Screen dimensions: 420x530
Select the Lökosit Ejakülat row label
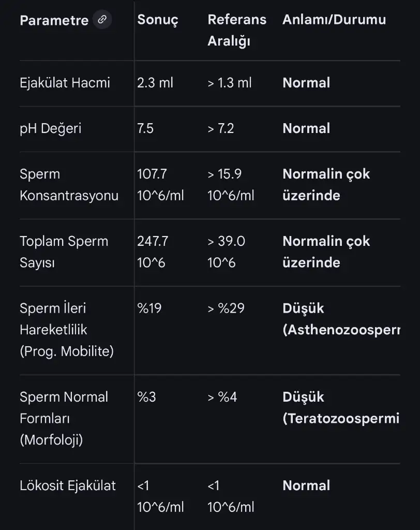click(68, 485)
